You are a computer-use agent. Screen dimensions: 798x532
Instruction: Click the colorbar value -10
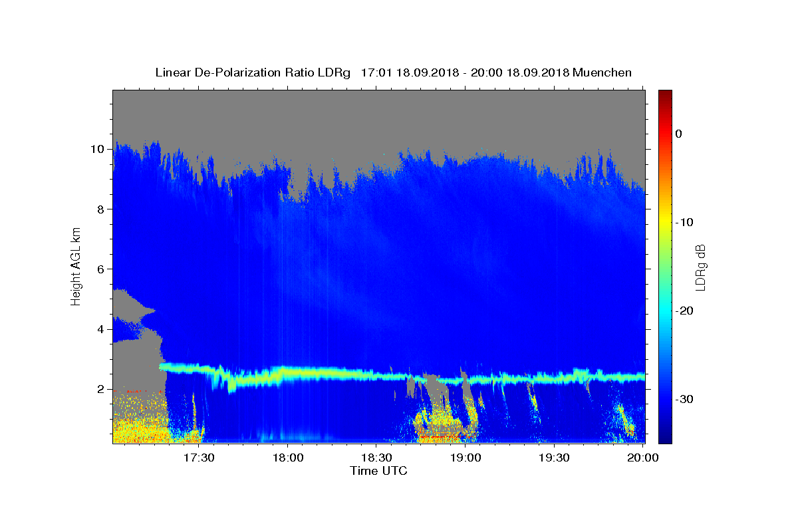click(685, 222)
